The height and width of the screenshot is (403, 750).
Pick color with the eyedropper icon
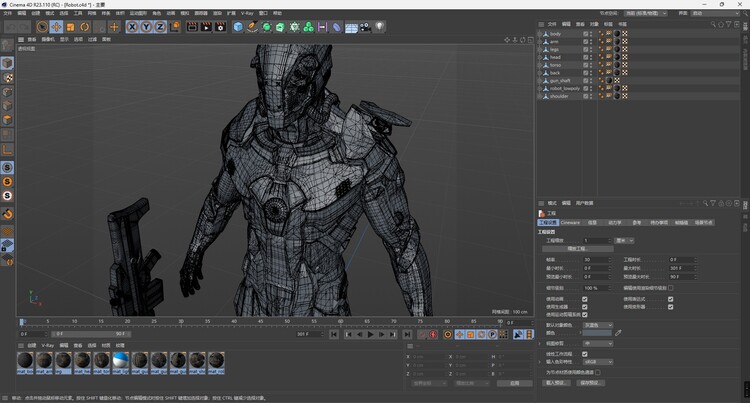pyautogui.click(x=618, y=333)
